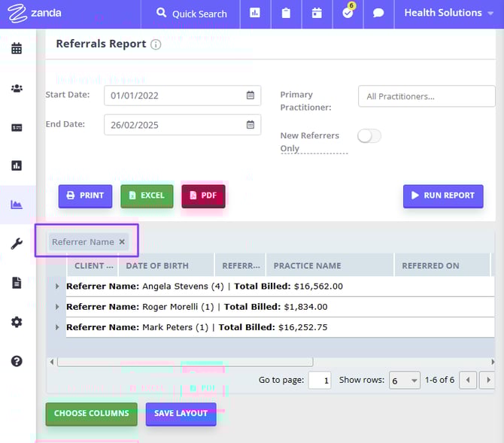The height and width of the screenshot is (443, 504).
Task: Expand the Angela Stevens referrer group
Action: pos(57,287)
